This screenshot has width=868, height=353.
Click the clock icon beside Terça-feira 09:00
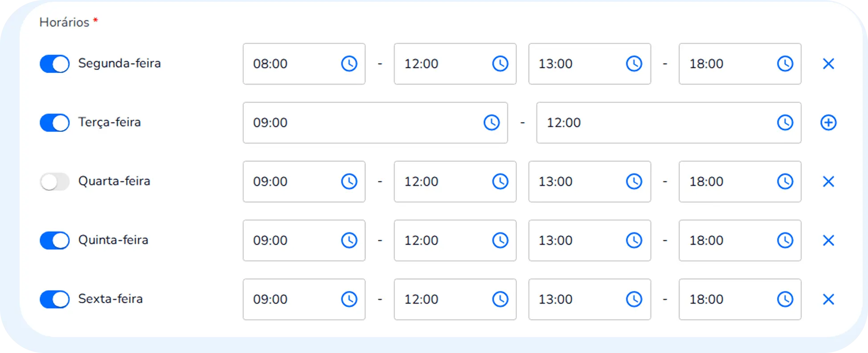coord(491,123)
